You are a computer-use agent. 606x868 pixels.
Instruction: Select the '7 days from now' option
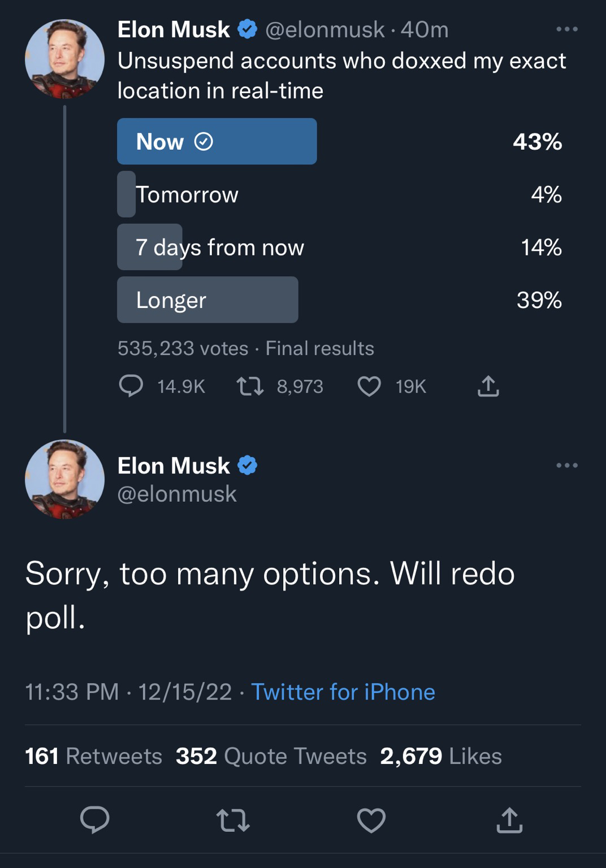(x=219, y=247)
